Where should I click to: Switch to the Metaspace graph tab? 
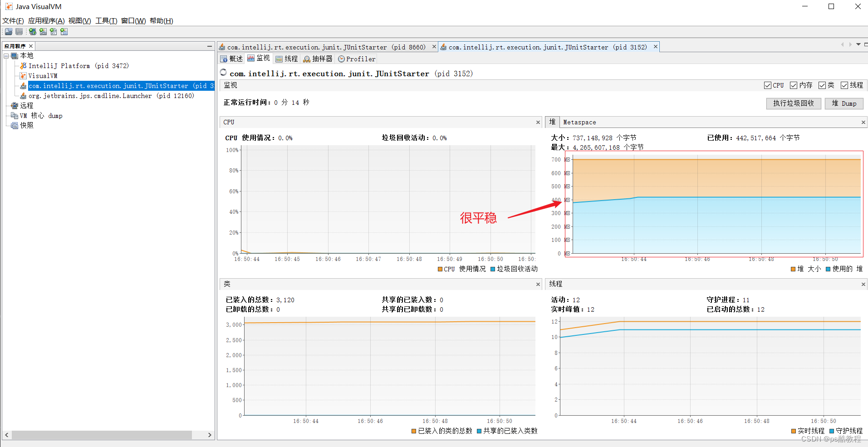tap(580, 122)
